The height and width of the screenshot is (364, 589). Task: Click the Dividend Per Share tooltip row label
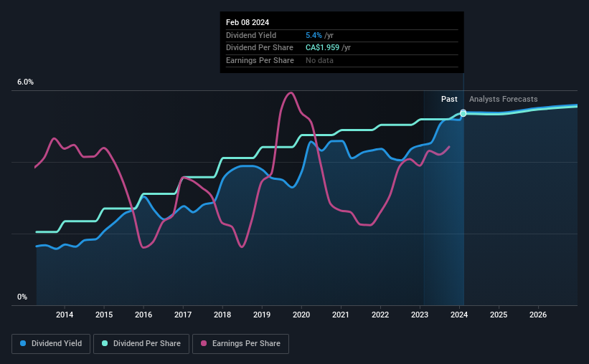pyautogui.click(x=260, y=48)
